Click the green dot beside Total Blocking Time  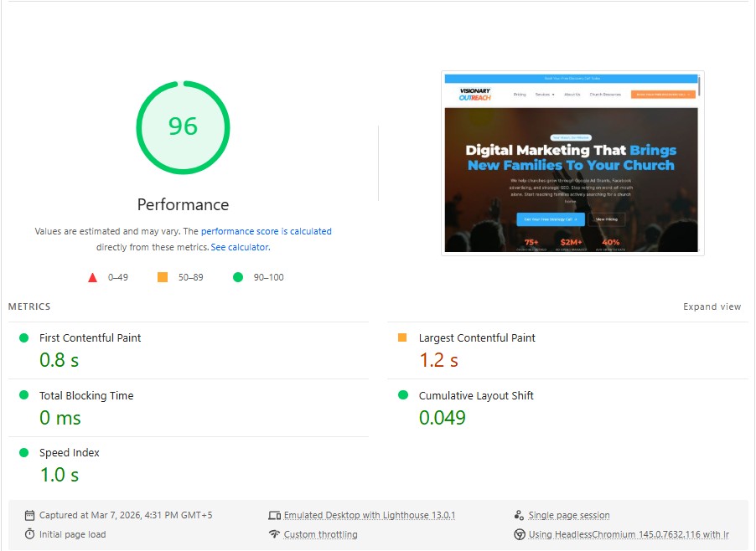[24, 396]
